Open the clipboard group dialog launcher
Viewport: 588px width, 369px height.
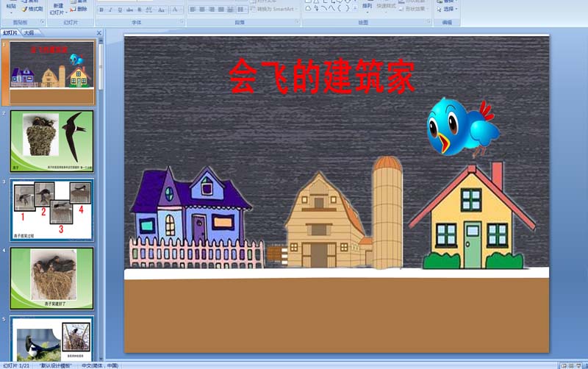click(x=43, y=22)
